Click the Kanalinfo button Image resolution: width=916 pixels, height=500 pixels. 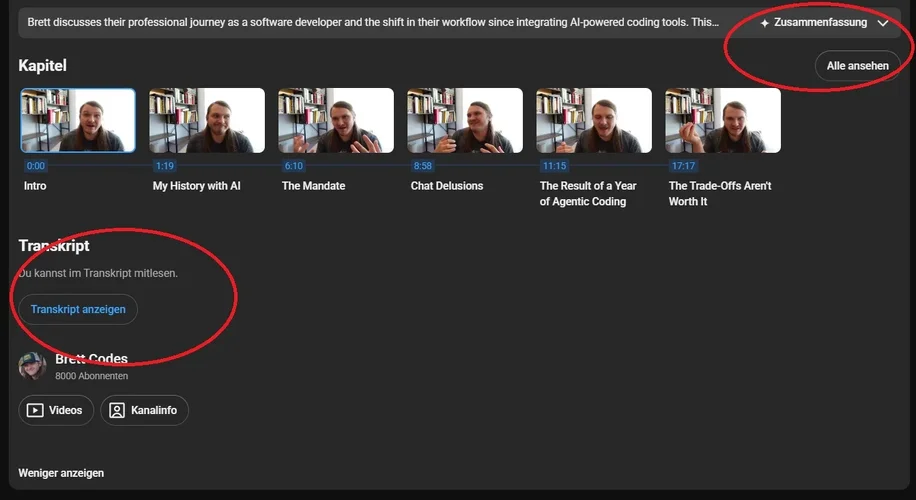(x=144, y=410)
